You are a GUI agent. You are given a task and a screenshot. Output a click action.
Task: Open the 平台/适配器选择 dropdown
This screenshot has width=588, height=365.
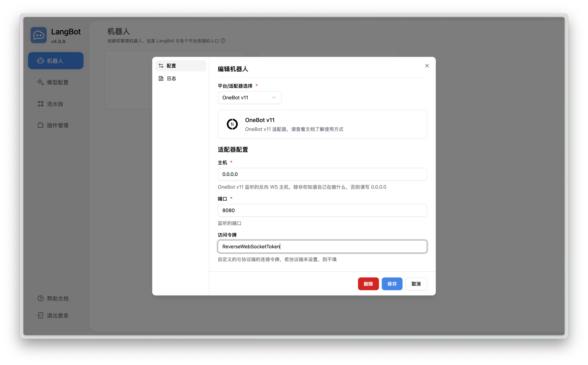[249, 98]
